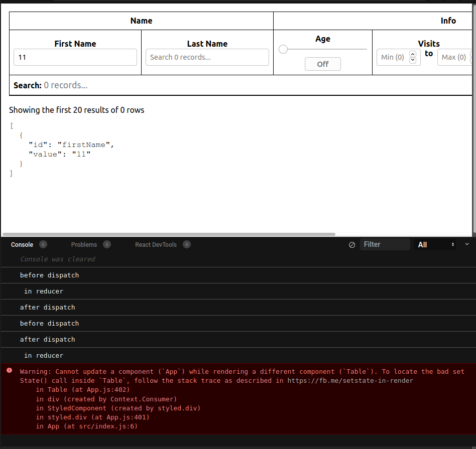Focus the First Name filter field containing 11
This screenshot has height=449, width=476.
pyautogui.click(x=75, y=57)
